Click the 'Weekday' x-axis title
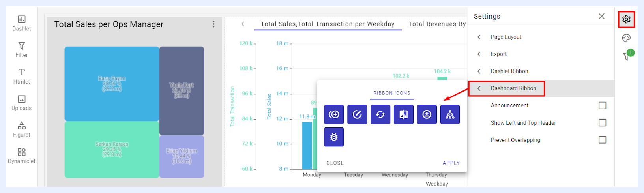Viewport: 644px width, 193px height. coord(437,184)
